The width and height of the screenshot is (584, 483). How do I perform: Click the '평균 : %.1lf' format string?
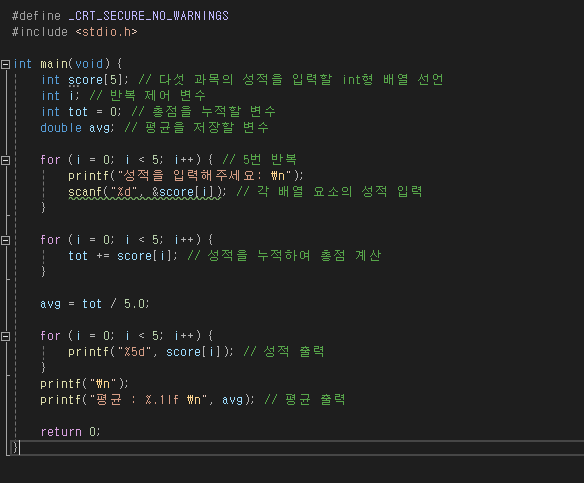pyautogui.click(x=148, y=400)
